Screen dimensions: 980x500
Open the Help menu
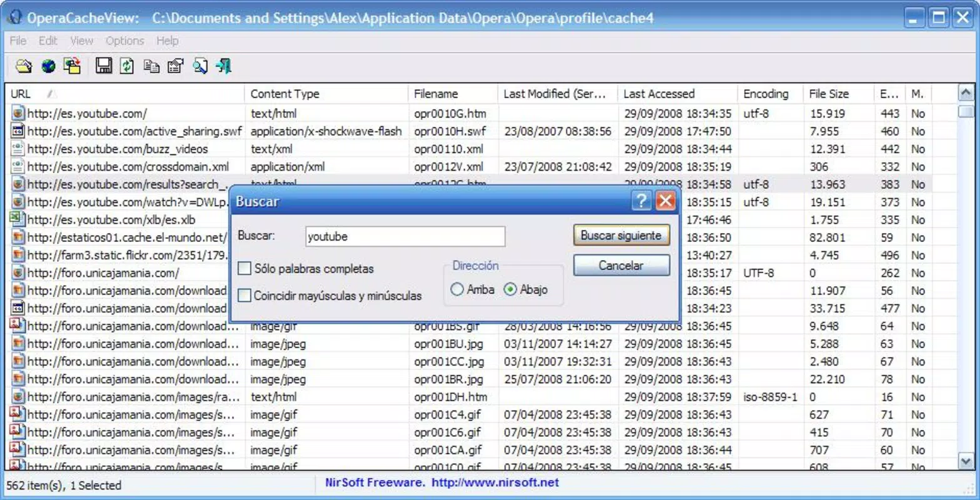click(167, 41)
